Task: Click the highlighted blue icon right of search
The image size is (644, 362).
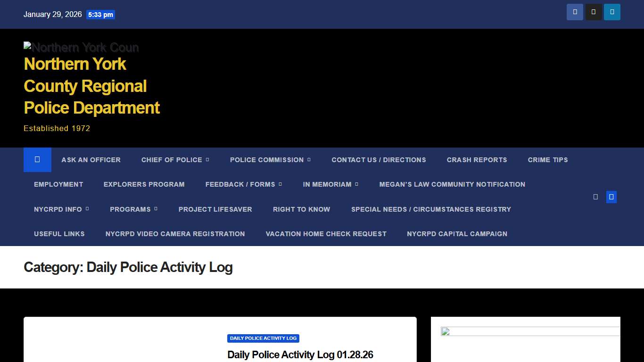Action: click(611, 197)
